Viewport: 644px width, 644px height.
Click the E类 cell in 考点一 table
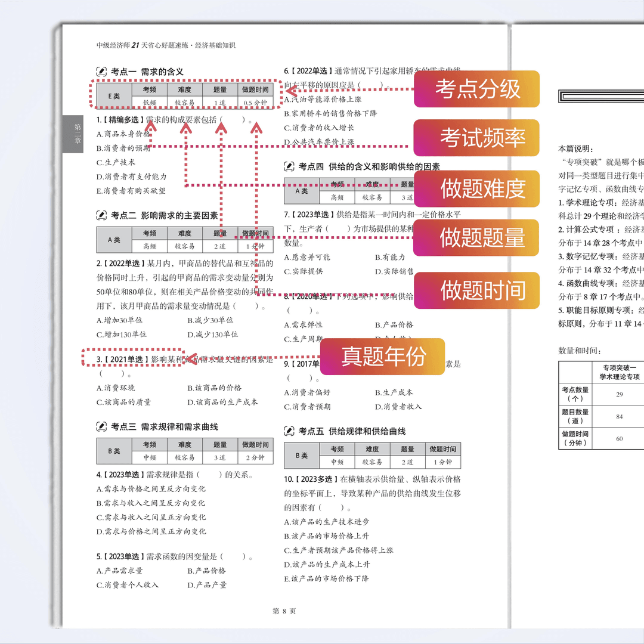coord(114,95)
